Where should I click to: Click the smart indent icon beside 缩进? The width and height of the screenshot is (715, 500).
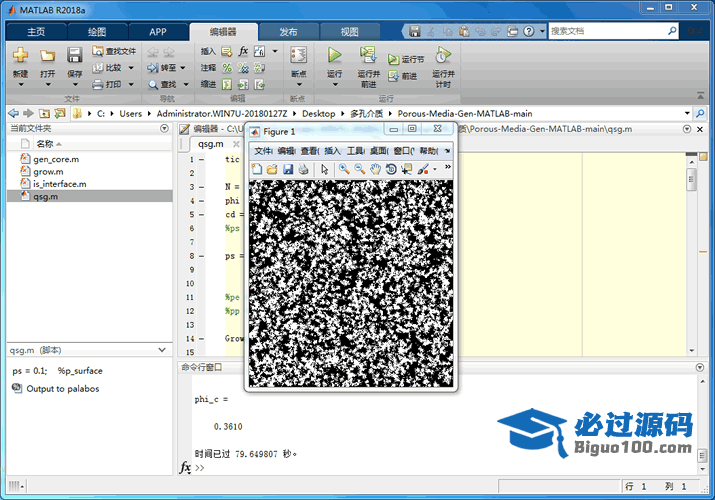click(x=227, y=84)
